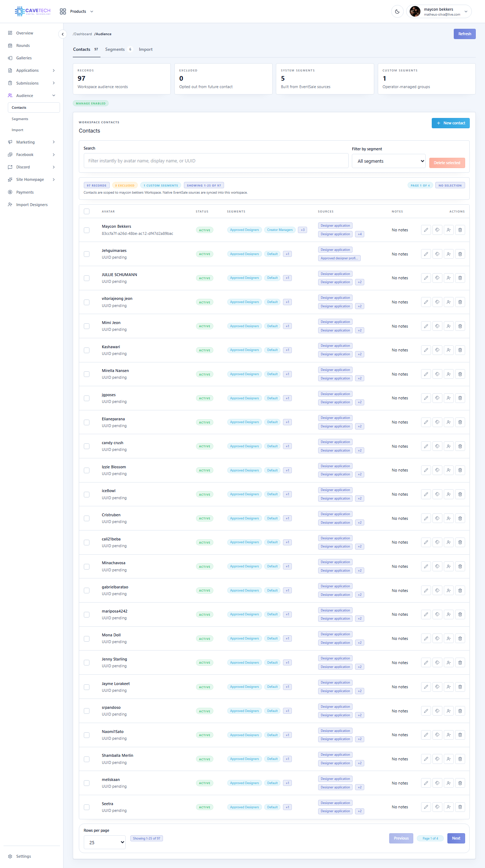Toggle dark mode moon icon
This screenshot has width=485, height=868.
(397, 11)
